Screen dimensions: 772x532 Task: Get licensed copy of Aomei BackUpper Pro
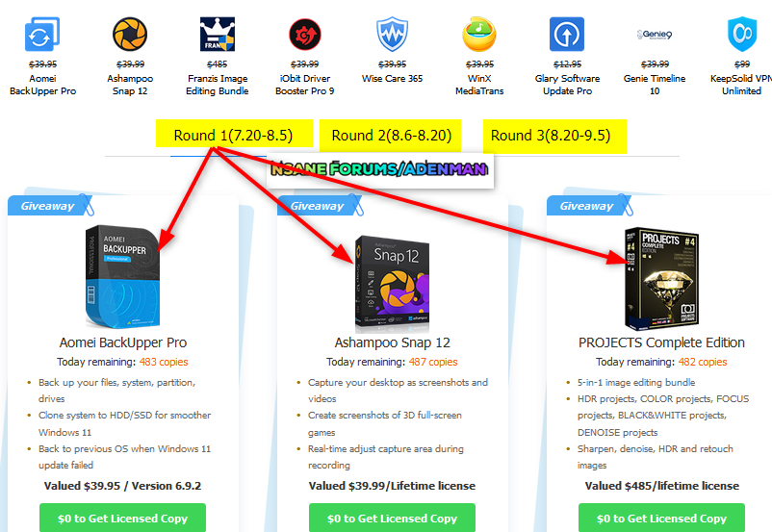(122, 518)
